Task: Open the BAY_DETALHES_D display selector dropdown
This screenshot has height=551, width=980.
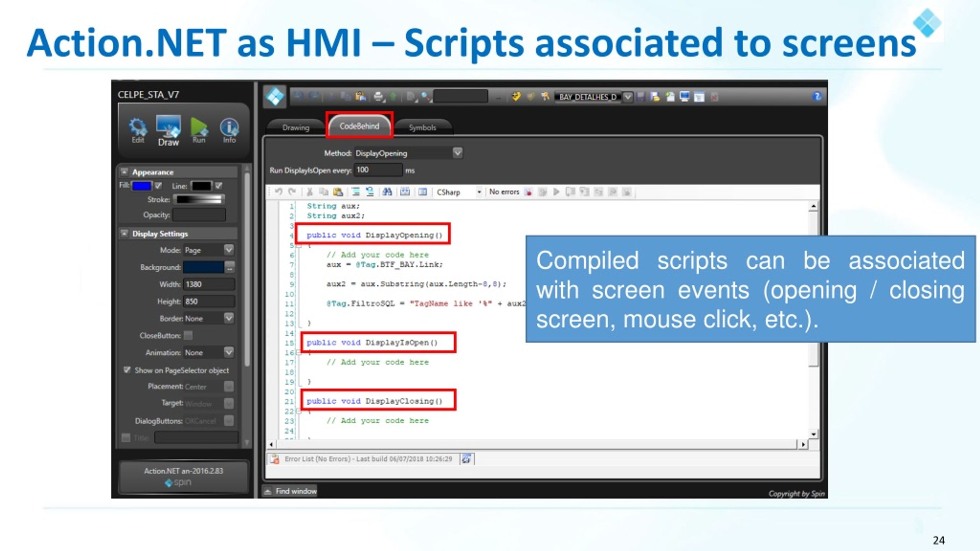Action: tap(628, 97)
